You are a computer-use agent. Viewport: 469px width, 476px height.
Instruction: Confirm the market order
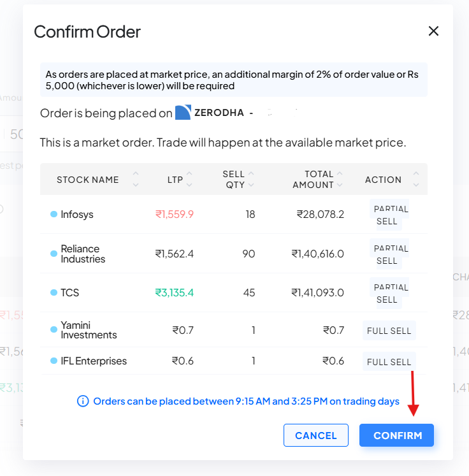pos(397,436)
